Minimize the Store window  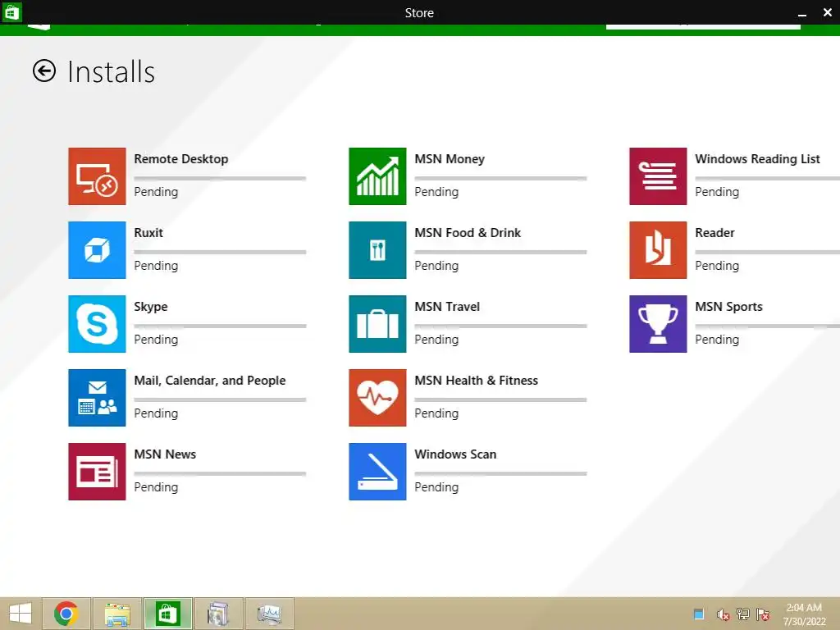(802, 13)
